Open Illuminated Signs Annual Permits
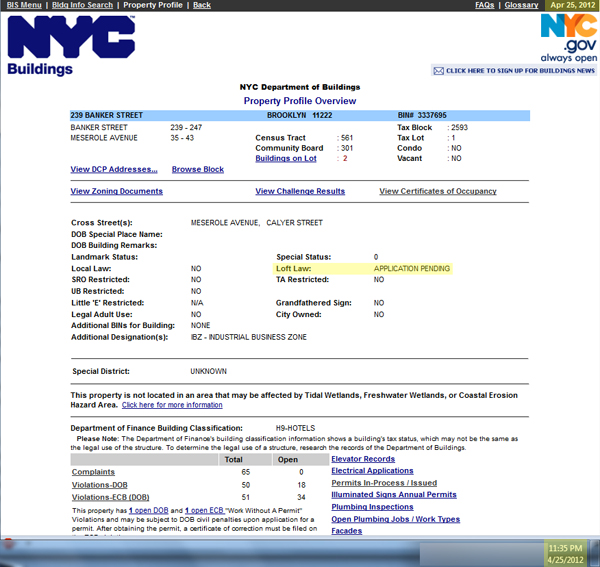This screenshot has width=600, height=567. (x=393, y=495)
